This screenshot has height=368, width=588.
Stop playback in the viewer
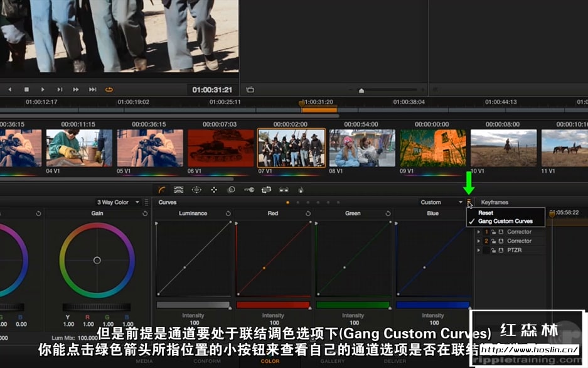26,90
